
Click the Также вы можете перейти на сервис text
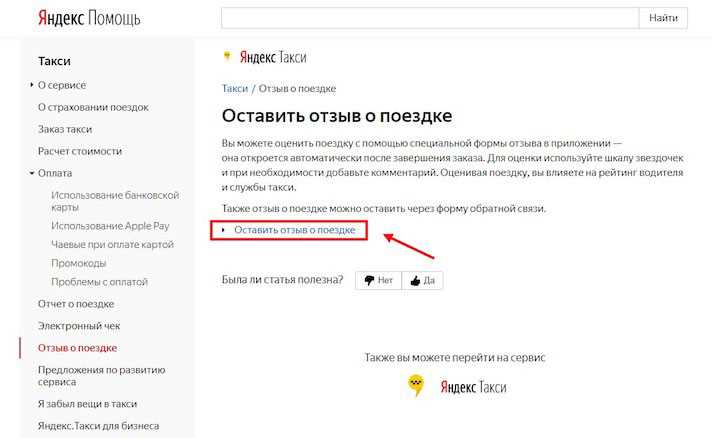pyautogui.click(x=455, y=358)
